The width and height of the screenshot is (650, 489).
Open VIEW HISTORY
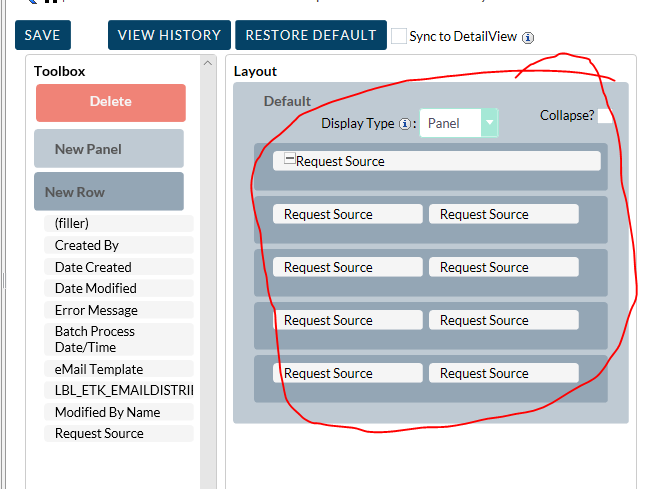[x=169, y=35]
